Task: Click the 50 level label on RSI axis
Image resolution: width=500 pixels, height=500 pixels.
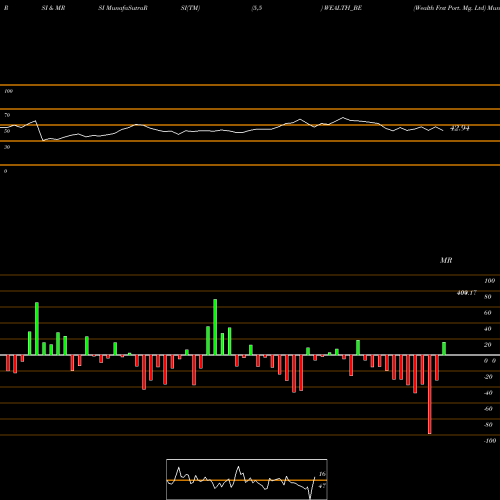Action: pos(7,131)
